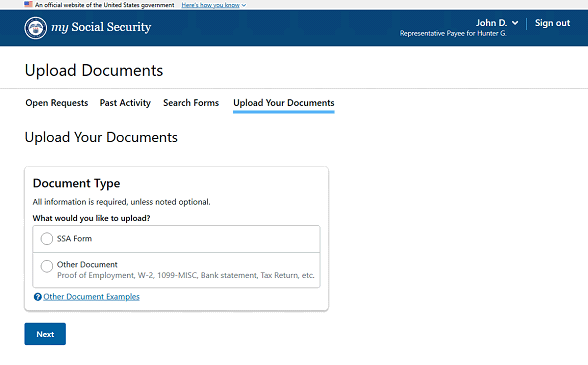The width and height of the screenshot is (588, 365).
Task: Expand the John D. account chevron
Action: [515, 23]
